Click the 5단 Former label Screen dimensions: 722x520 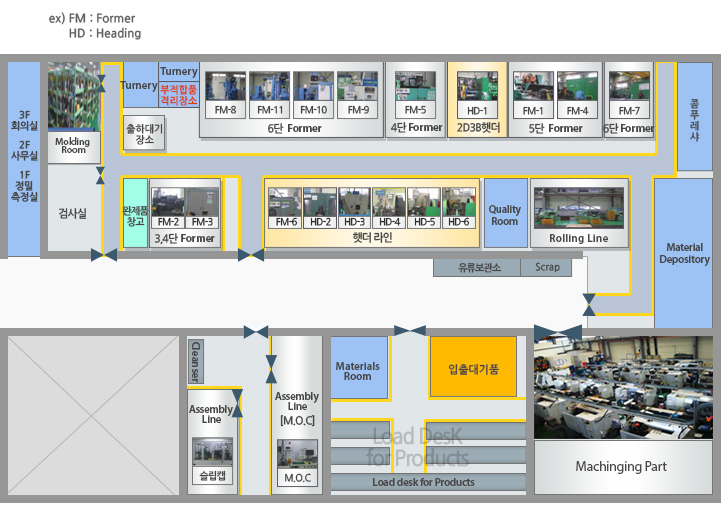tap(555, 128)
